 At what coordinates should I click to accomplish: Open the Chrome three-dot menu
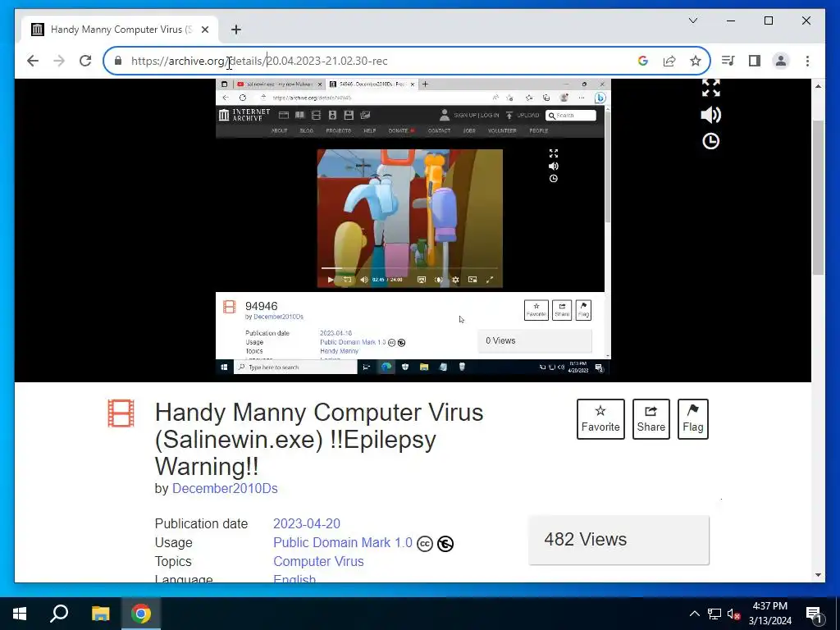tap(807, 61)
